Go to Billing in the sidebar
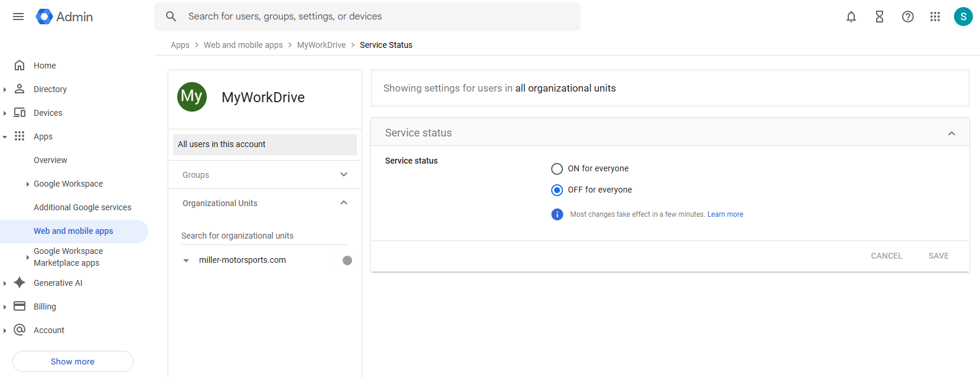The image size is (980, 378). click(x=45, y=307)
